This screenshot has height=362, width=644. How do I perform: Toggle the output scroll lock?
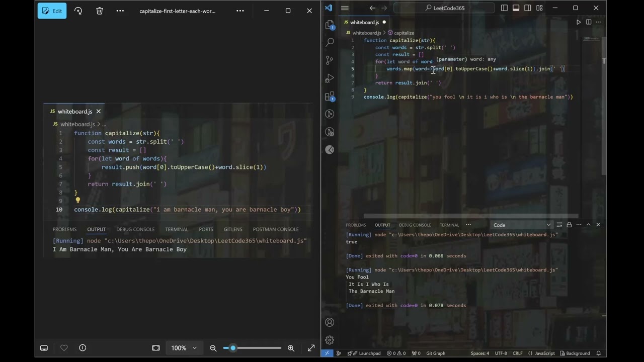pyautogui.click(x=569, y=225)
